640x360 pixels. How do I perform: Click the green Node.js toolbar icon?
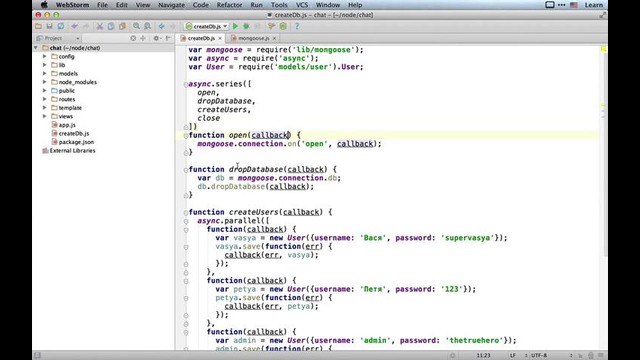(x=283, y=26)
